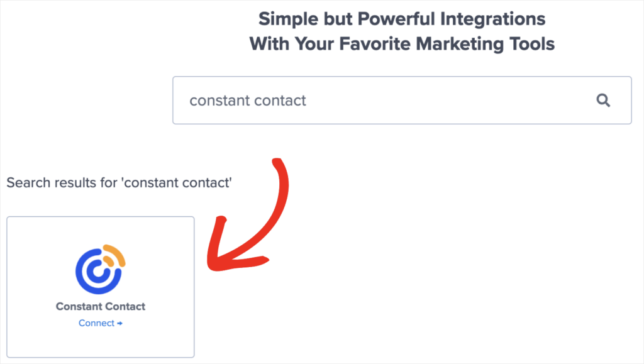Screen dimensions: 644x364
Task: Click the 'Search results for constant contact' text
Action: [119, 183]
